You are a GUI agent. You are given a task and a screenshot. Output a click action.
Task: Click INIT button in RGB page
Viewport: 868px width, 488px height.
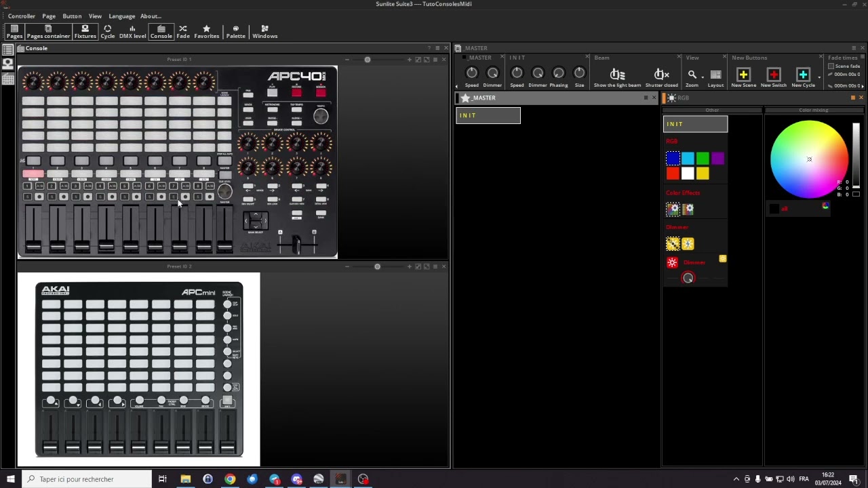695,124
